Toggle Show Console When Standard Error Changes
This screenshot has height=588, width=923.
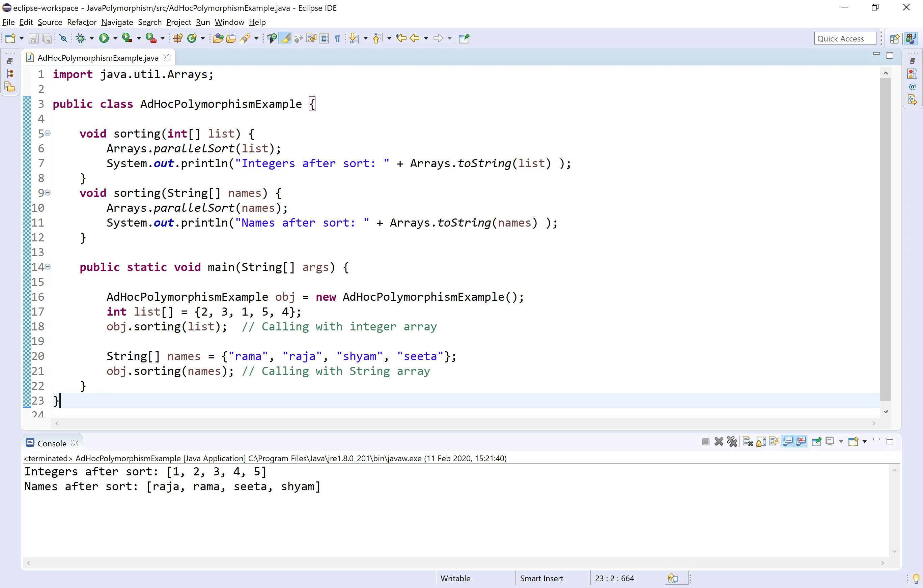pyautogui.click(x=801, y=441)
